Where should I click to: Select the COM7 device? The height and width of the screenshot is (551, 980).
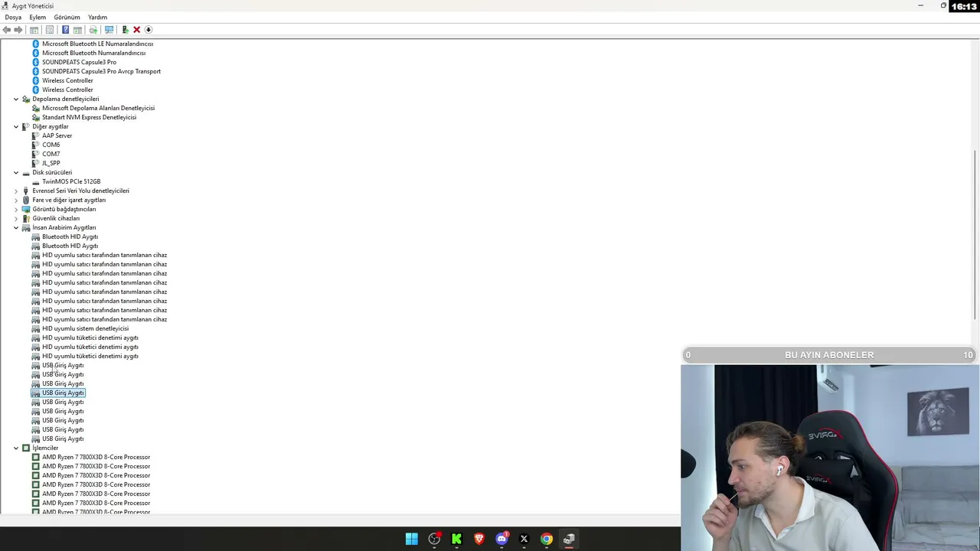[x=51, y=154]
